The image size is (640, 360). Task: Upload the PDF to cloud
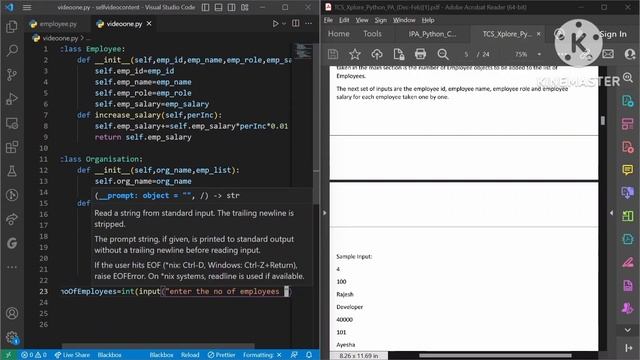[x=376, y=54]
